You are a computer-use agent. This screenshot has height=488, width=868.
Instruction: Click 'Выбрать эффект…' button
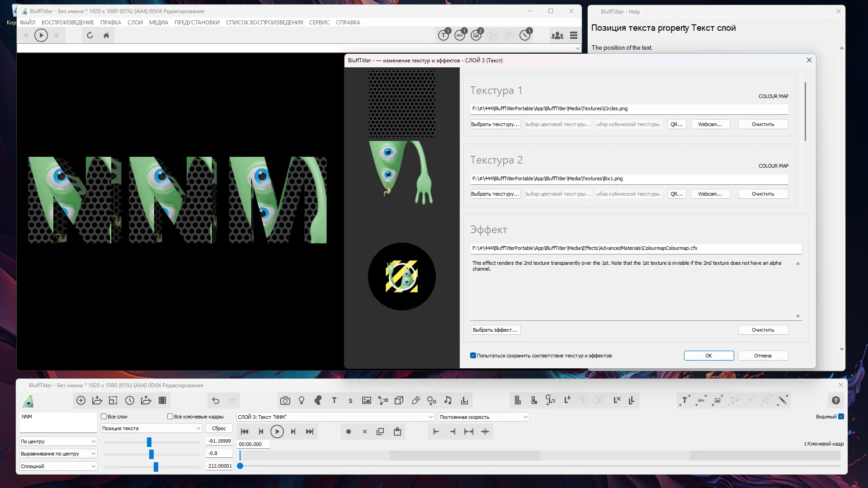495,330
